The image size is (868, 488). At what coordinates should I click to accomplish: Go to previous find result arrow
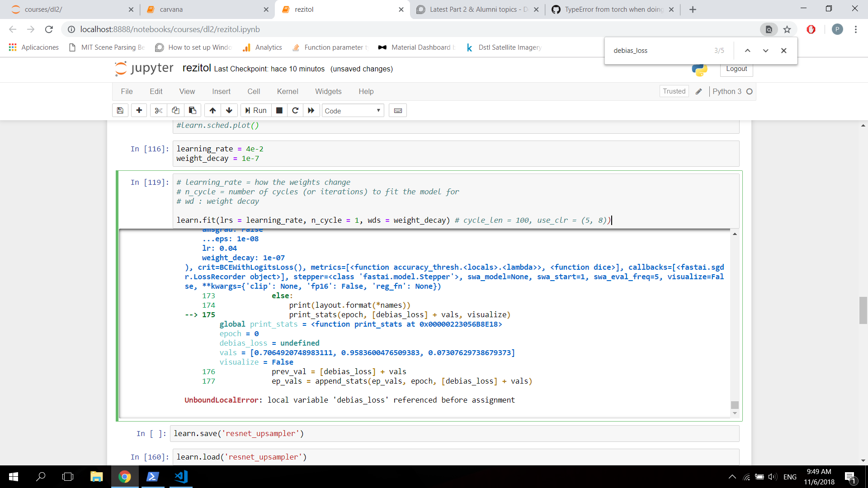[748, 51]
